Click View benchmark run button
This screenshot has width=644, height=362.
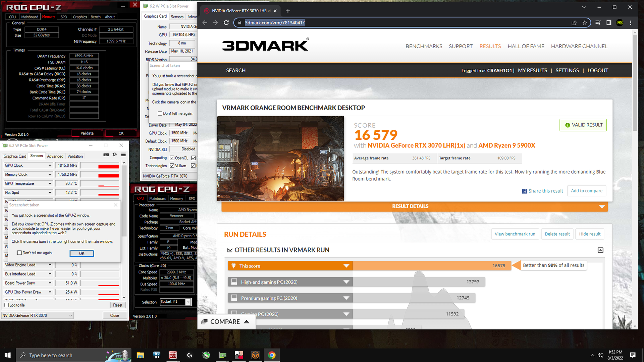tap(515, 234)
